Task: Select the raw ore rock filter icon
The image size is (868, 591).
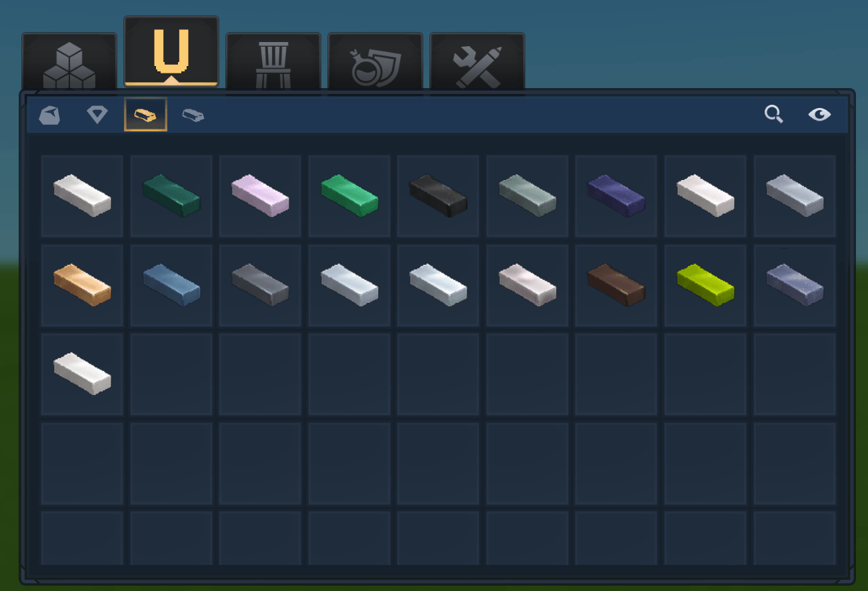Action: 49,115
